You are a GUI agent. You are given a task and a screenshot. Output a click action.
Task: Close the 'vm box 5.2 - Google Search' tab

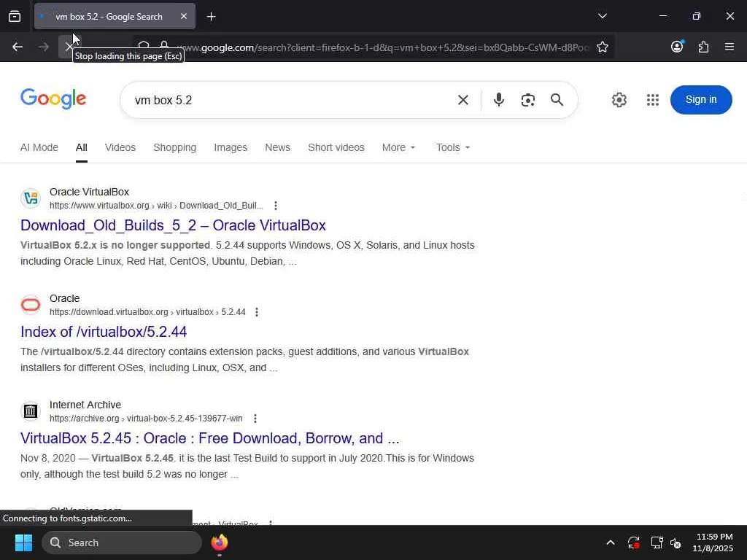(184, 17)
